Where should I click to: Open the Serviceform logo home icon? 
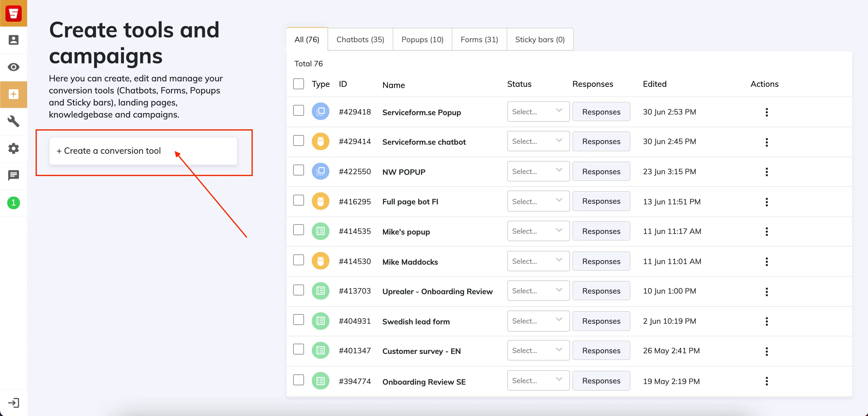(14, 13)
